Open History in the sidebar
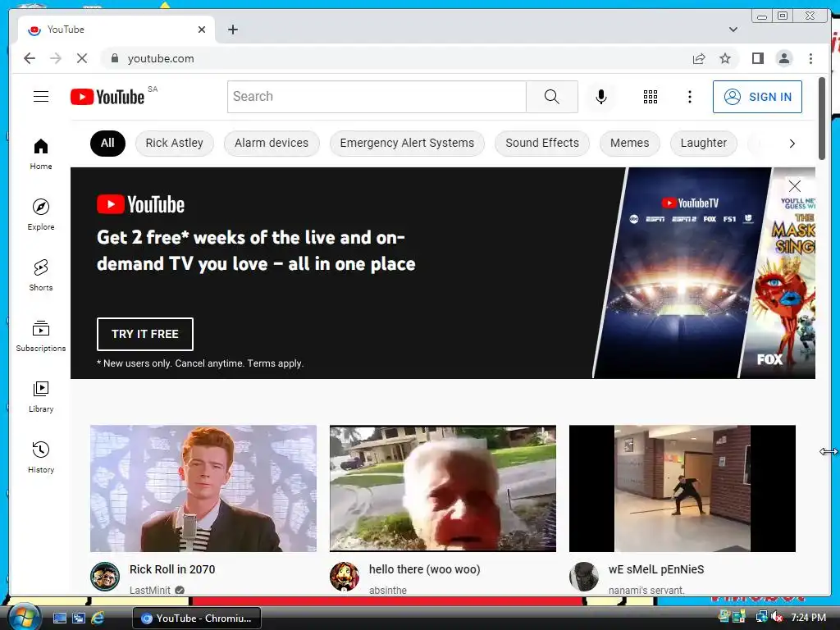 pyautogui.click(x=41, y=457)
